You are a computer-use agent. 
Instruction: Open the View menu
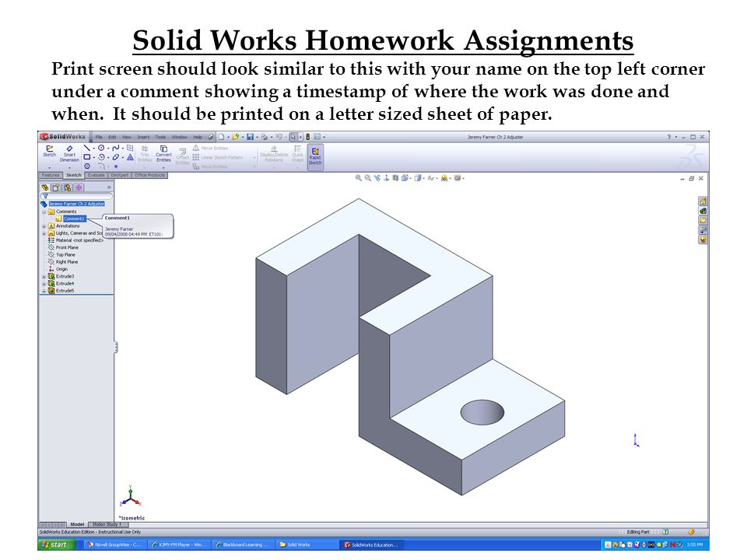coord(127,137)
